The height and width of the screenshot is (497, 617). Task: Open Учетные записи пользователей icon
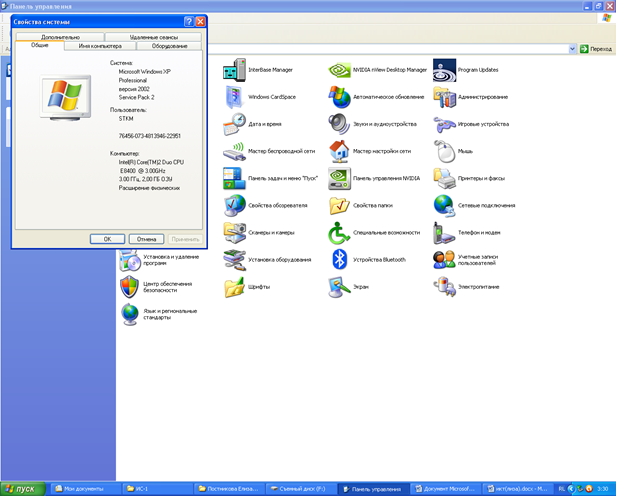tap(445, 260)
